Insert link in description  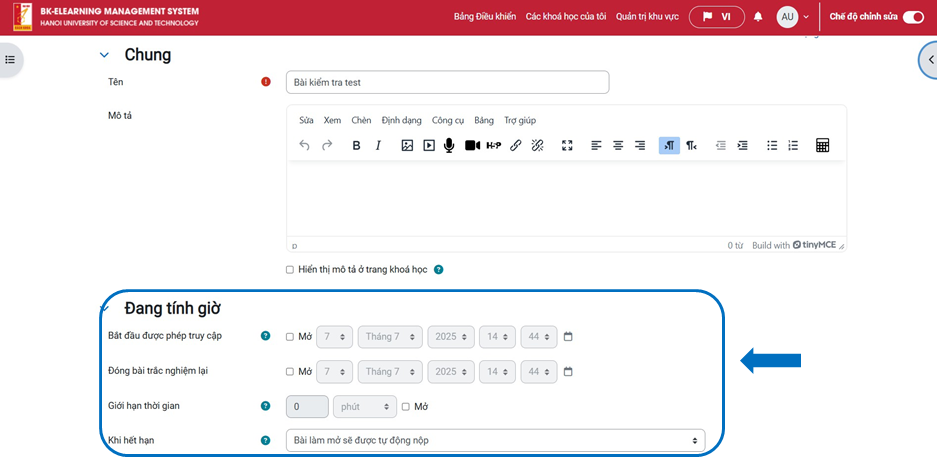(516, 145)
